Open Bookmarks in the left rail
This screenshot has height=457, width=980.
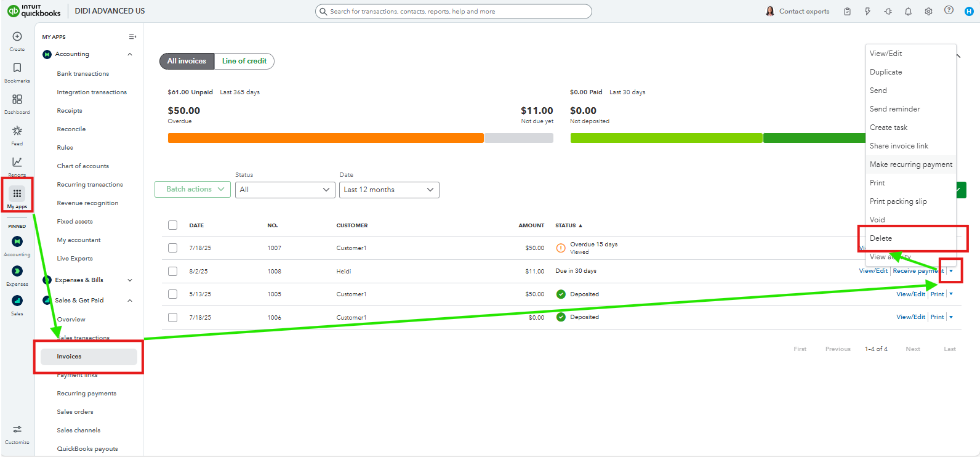17,68
